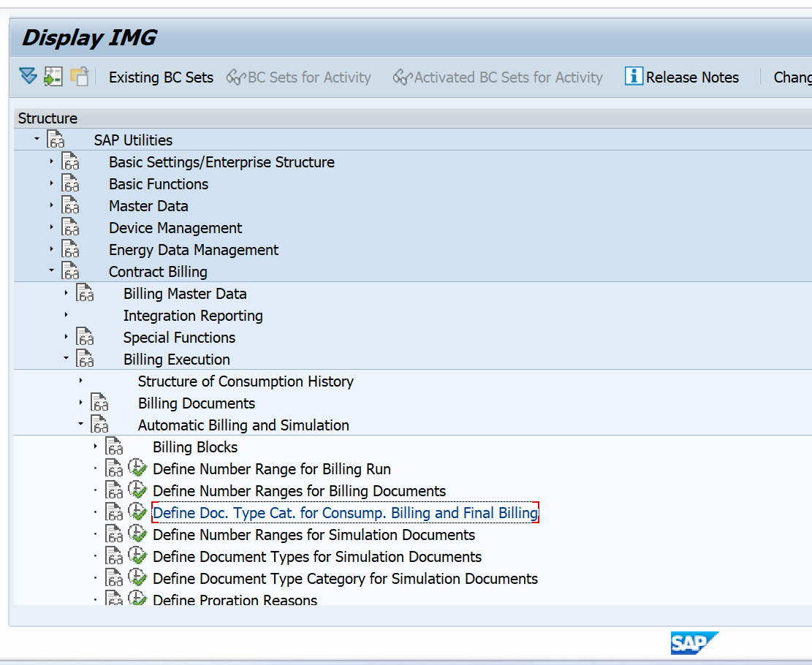This screenshot has width=812, height=665.
Task: Expand the Billing Blocks node
Action: 95,446
